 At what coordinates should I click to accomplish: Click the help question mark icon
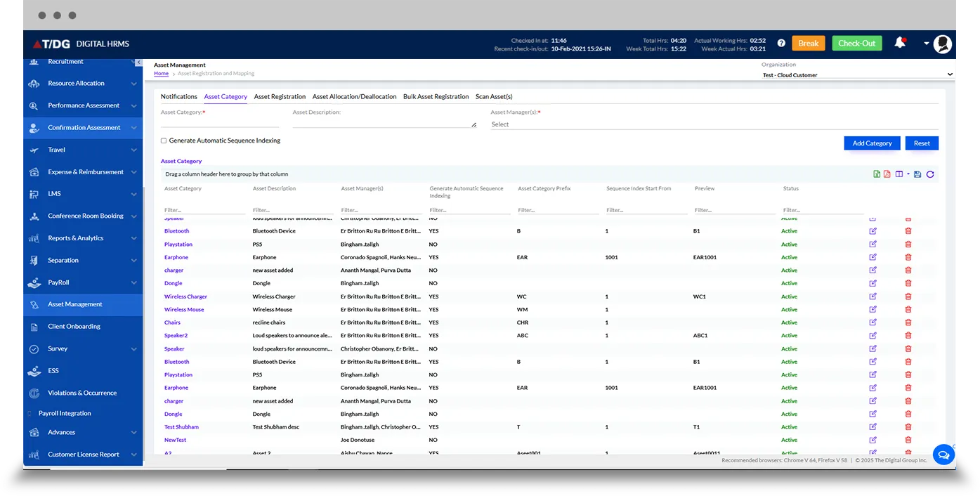coord(781,44)
